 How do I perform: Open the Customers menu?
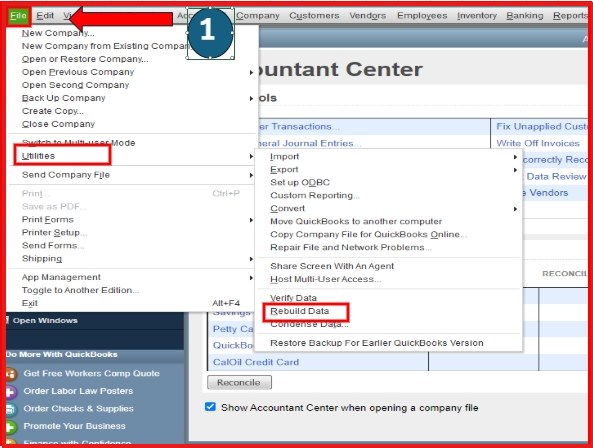314,16
